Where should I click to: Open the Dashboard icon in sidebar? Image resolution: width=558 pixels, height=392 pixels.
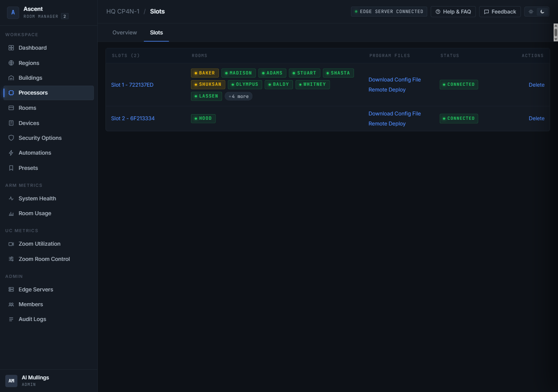tap(11, 48)
